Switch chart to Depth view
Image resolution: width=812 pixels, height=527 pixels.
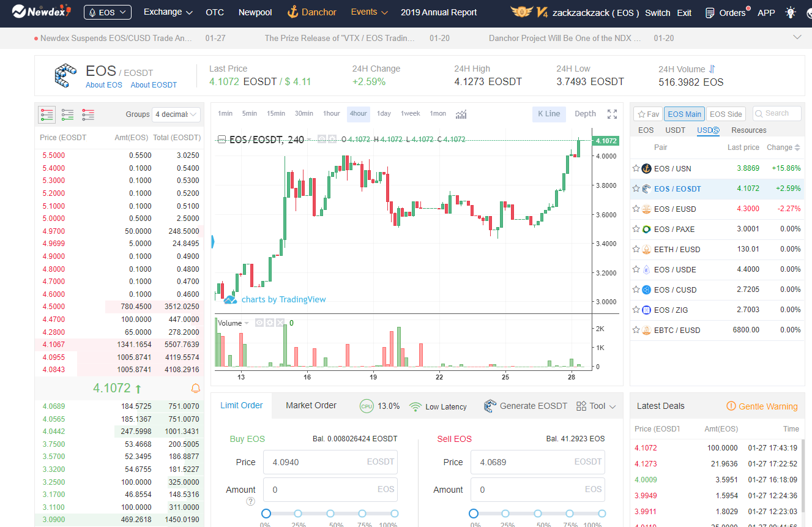[x=585, y=114]
